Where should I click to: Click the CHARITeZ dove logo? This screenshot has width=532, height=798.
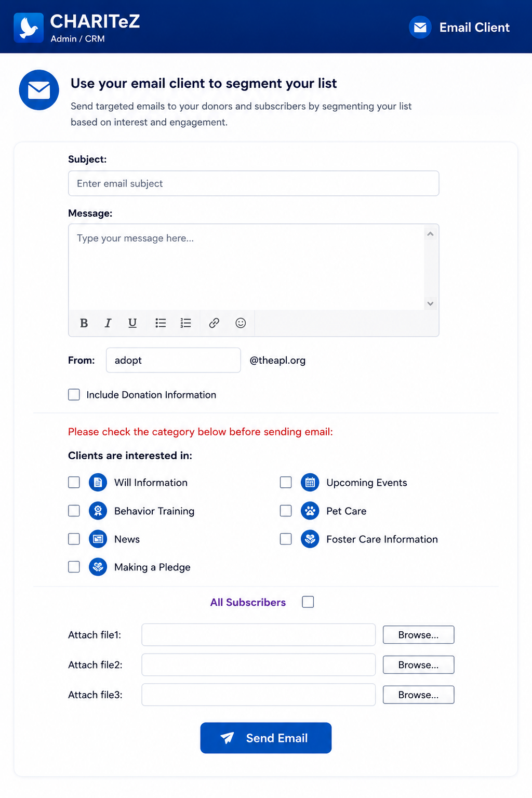[x=29, y=28]
